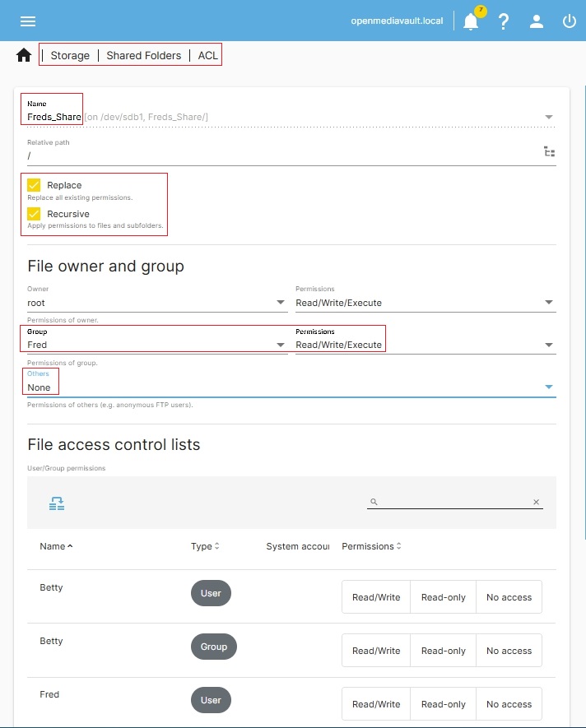The height and width of the screenshot is (728, 586).
Task: Go to the home dashboard icon
Action: pyautogui.click(x=24, y=55)
